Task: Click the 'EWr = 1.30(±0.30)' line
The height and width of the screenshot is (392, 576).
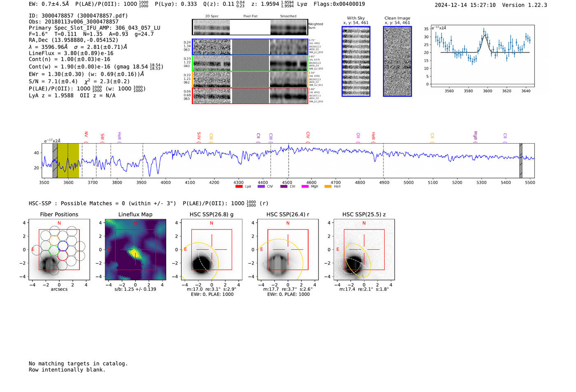Action: click(86, 74)
